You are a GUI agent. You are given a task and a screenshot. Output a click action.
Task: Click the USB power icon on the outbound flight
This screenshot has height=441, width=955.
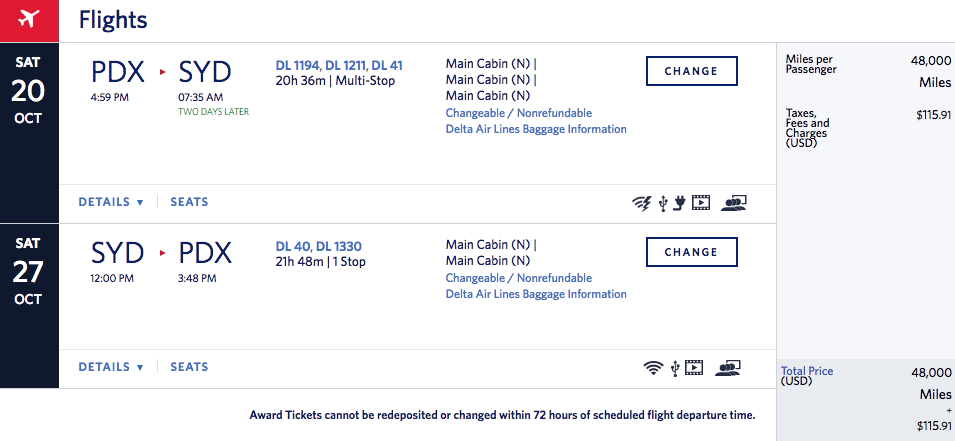coord(662,203)
